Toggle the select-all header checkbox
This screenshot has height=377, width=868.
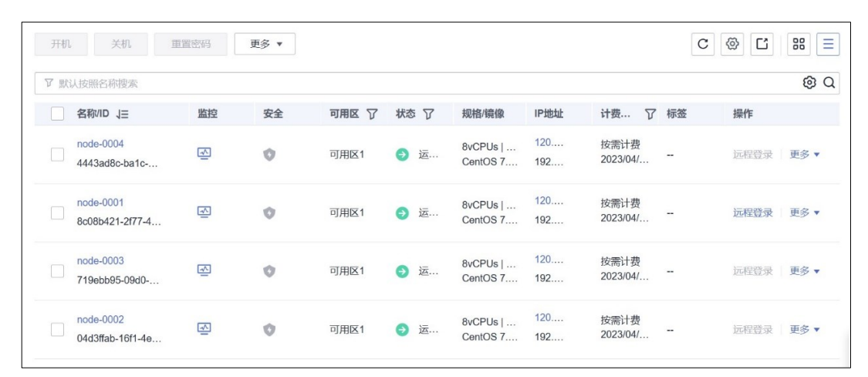(x=57, y=114)
